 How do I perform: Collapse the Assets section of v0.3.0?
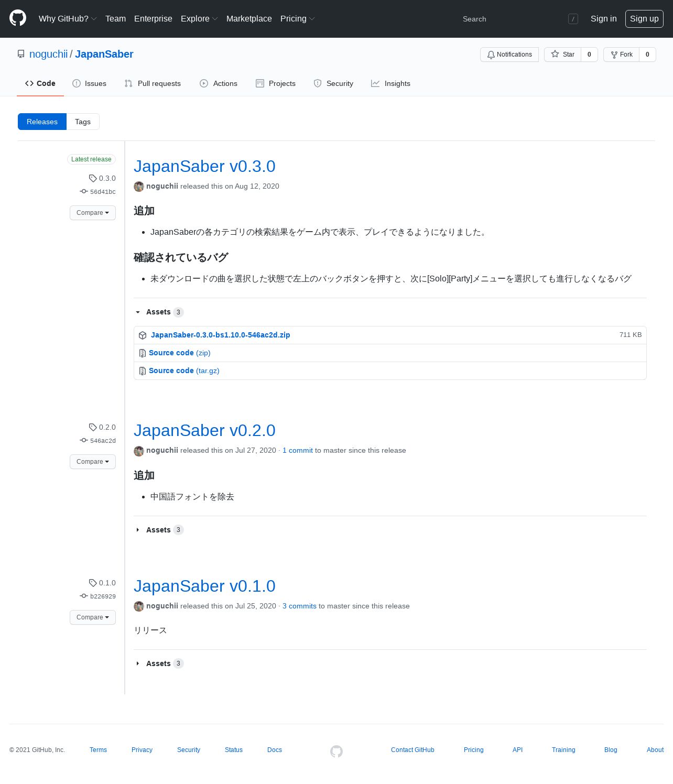point(159,312)
